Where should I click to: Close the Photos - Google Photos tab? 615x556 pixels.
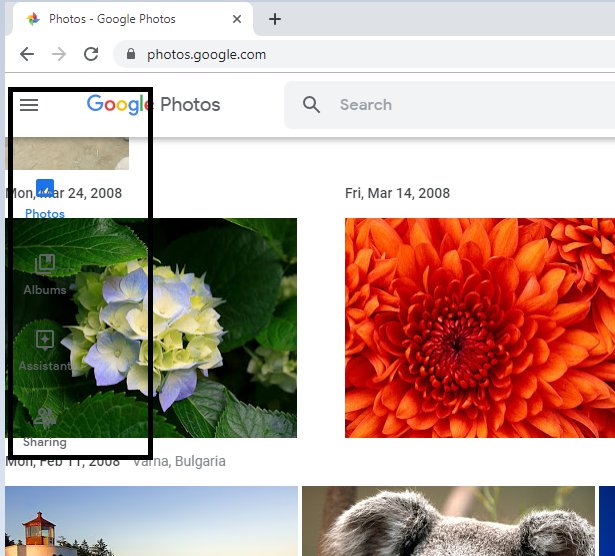tap(237, 19)
